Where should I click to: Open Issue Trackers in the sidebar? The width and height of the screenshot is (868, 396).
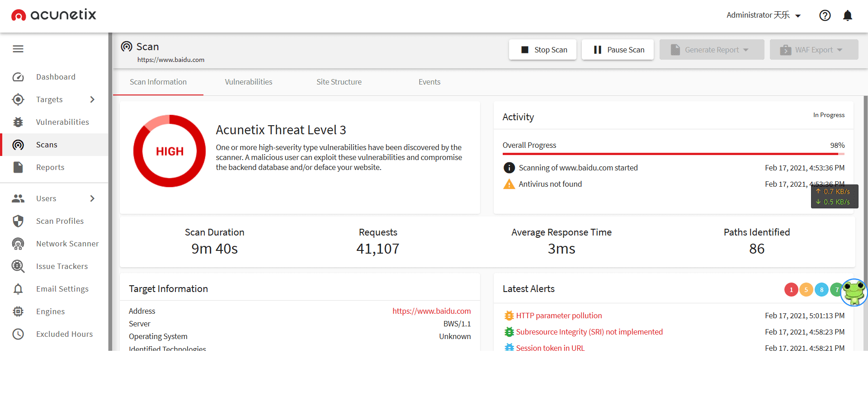coord(54,266)
